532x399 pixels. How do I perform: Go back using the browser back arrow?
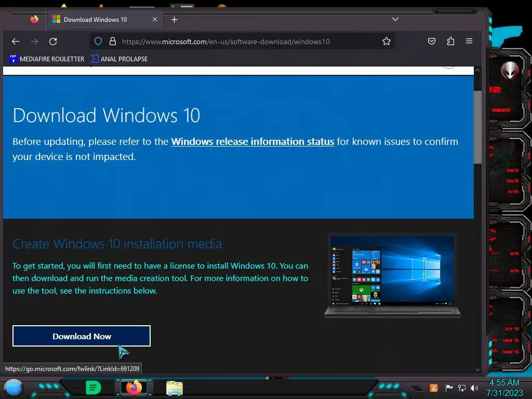coord(16,42)
